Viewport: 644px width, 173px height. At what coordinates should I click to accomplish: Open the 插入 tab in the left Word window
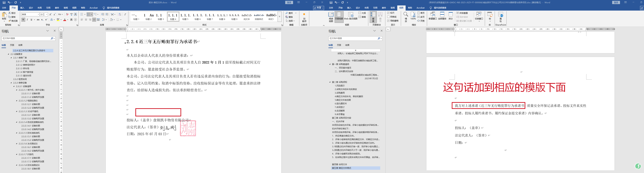coord(22,8)
